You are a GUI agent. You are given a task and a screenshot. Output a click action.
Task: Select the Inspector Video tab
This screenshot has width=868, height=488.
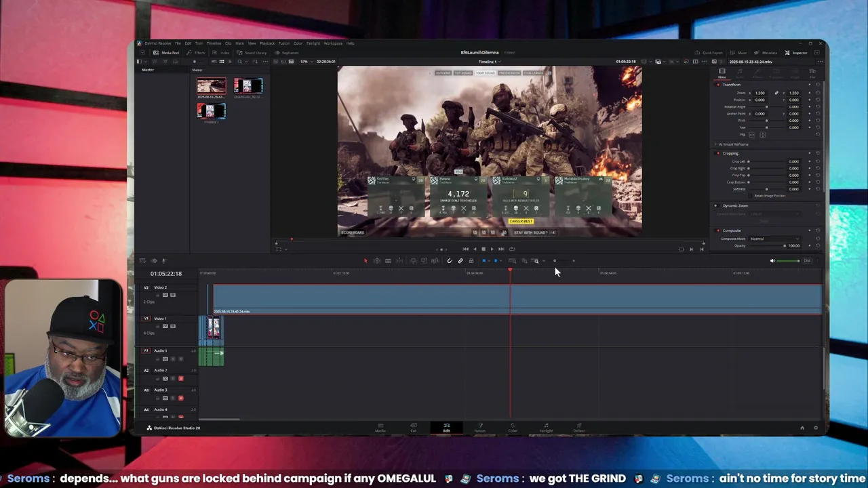pyautogui.click(x=722, y=73)
